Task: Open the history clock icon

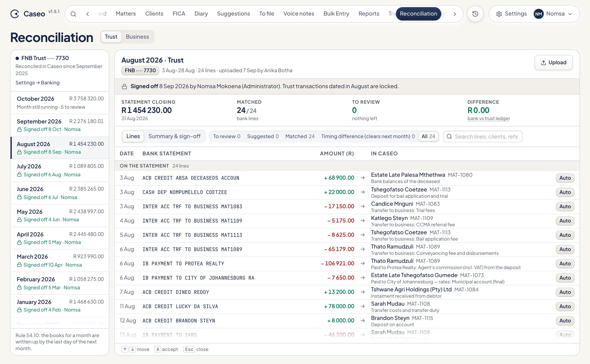Action: pyautogui.click(x=475, y=14)
